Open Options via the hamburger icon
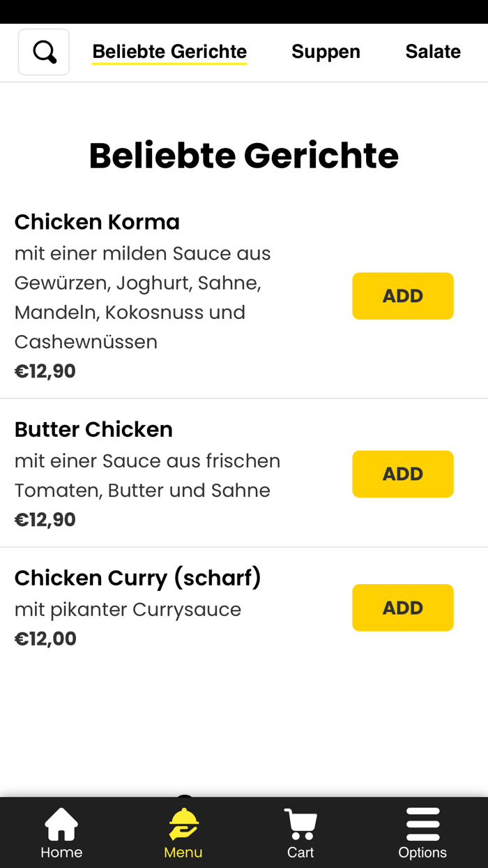 (422, 822)
